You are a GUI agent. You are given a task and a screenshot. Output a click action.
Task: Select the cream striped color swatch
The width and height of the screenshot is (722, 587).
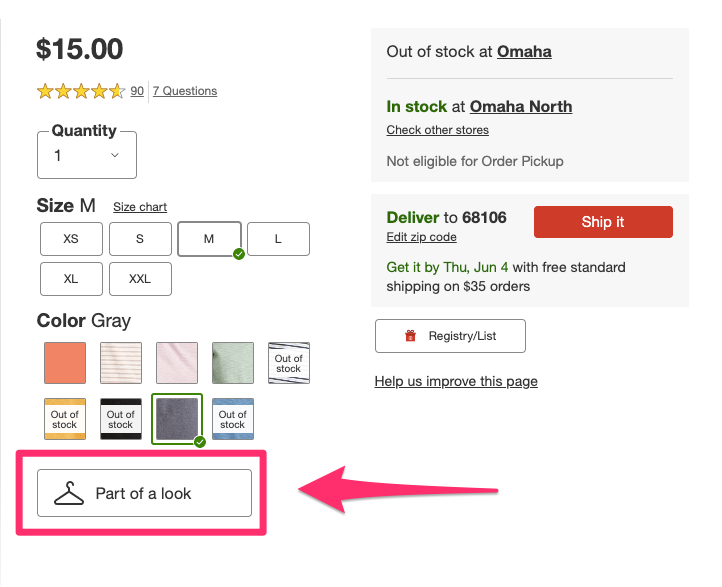[121, 362]
